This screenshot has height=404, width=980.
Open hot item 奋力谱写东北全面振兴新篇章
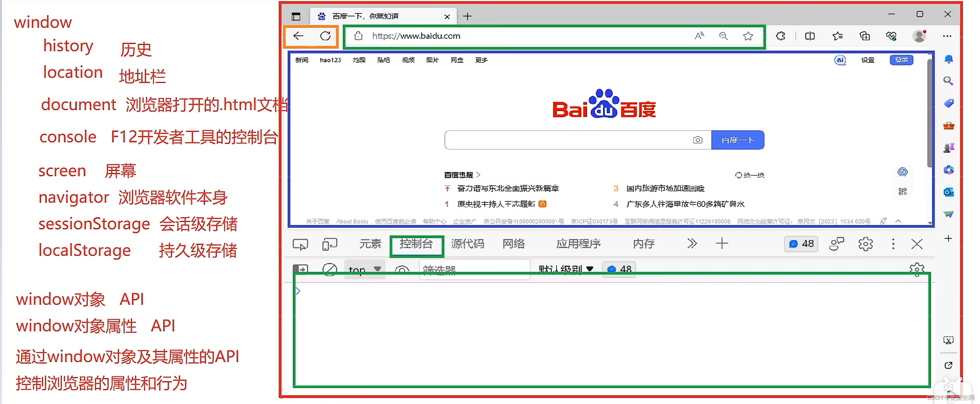point(508,188)
